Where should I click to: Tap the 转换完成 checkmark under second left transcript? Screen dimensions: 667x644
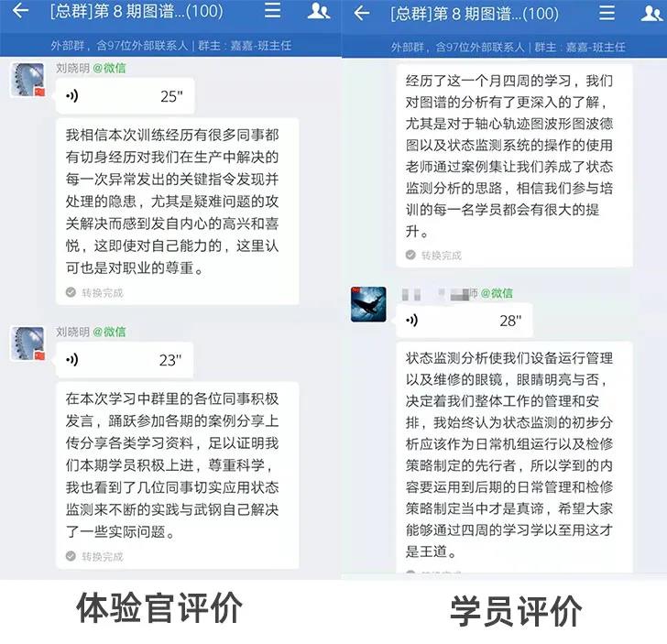pyautogui.click(x=71, y=556)
